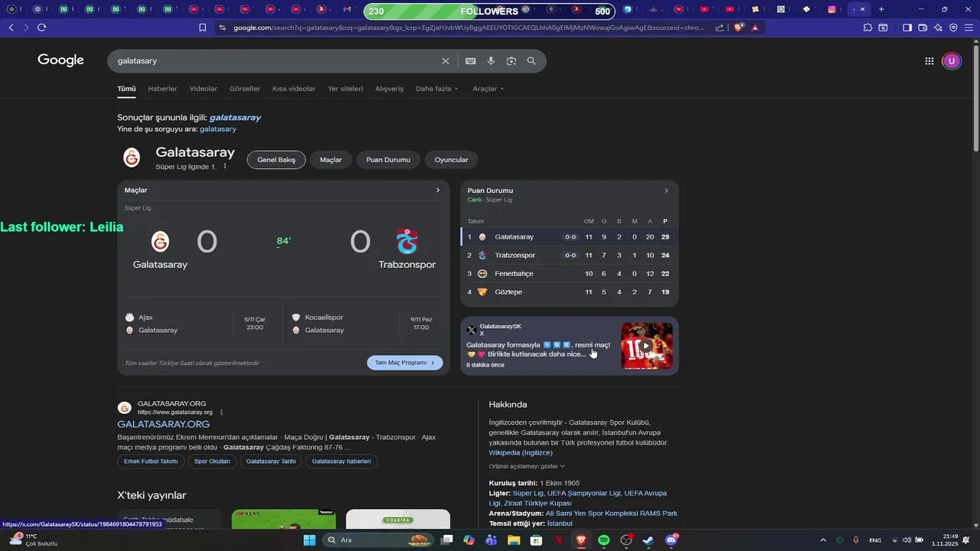Select the Maçlar chip button
980x551 pixels.
point(331,160)
